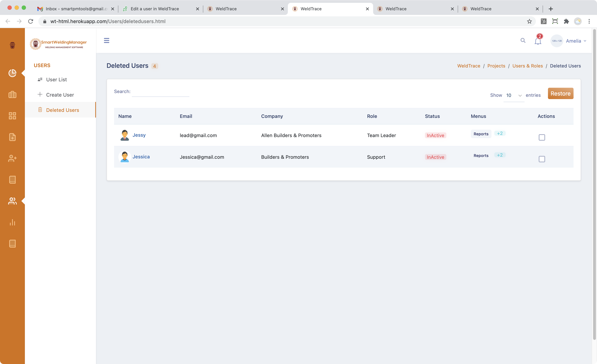Viewport: 597px width, 364px height.
Task: Click the page vertical scrollbar
Action: pyautogui.click(x=594, y=184)
